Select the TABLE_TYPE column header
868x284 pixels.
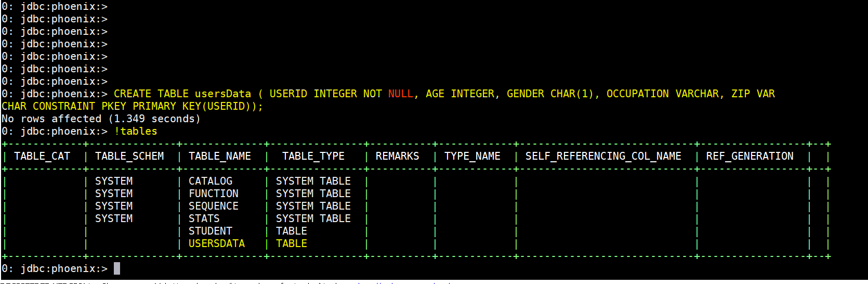(313, 156)
